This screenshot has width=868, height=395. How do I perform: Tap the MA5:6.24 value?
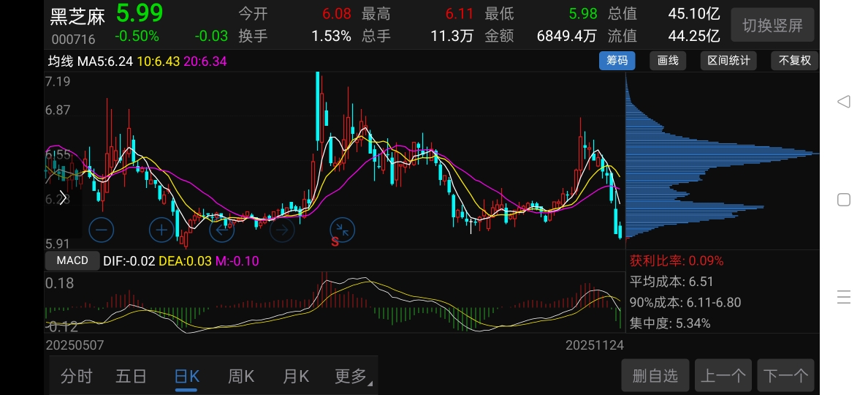(105, 61)
